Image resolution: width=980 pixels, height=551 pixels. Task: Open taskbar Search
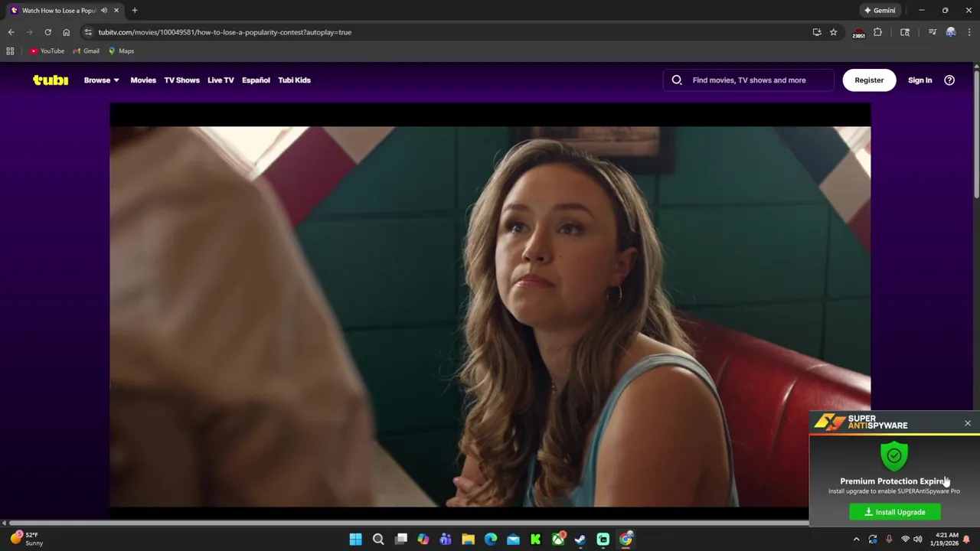coord(378,539)
